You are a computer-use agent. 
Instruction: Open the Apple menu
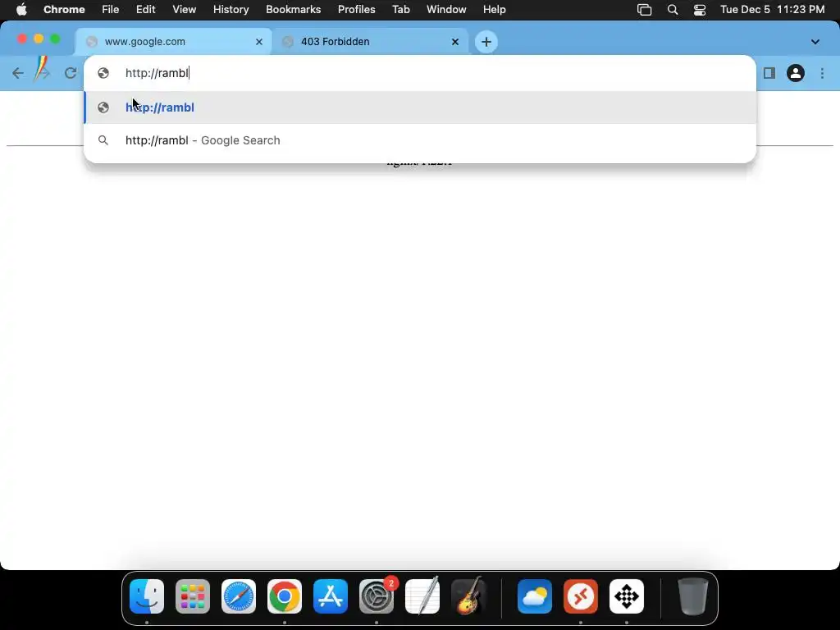(21, 10)
